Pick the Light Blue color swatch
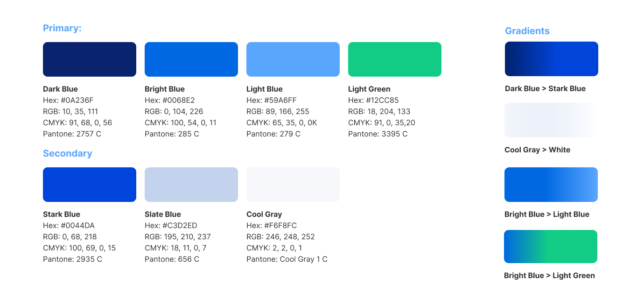The image size is (644, 301). tap(293, 59)
